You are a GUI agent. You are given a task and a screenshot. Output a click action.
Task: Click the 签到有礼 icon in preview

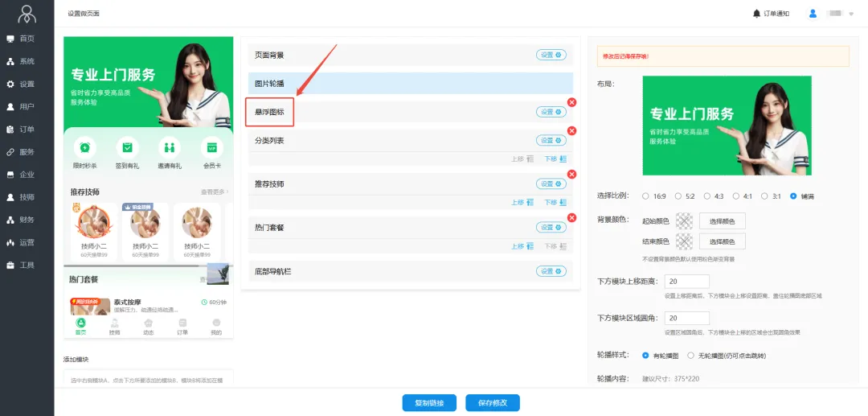coord(127,147)
